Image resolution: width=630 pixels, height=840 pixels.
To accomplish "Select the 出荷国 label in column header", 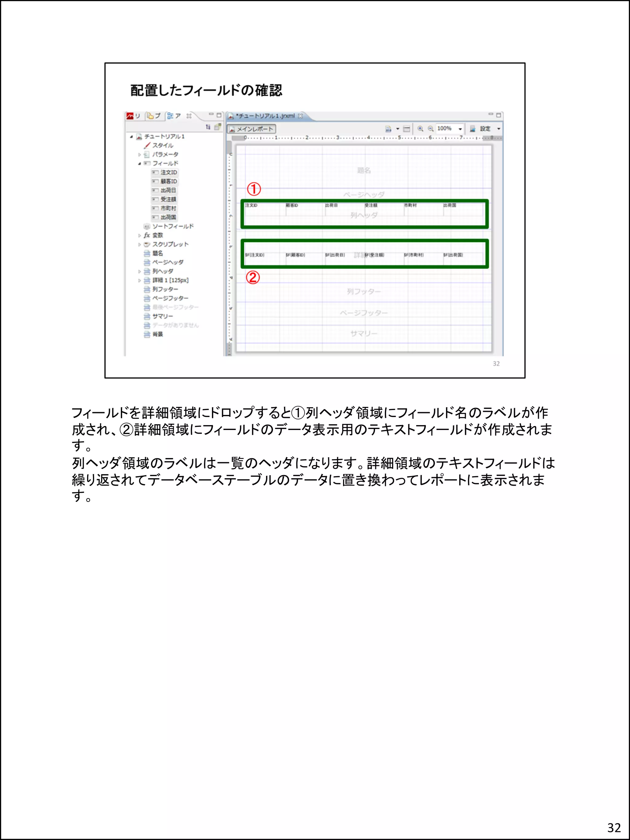I will click(463, 209).
